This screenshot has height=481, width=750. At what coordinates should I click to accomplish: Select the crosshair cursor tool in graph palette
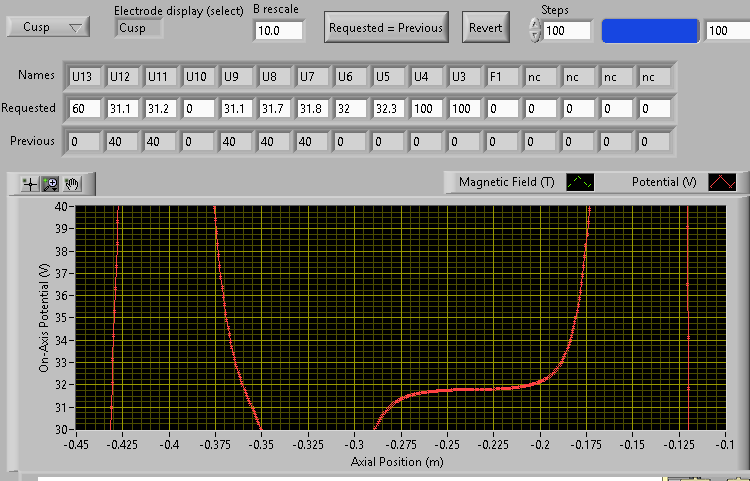(30, 183)
